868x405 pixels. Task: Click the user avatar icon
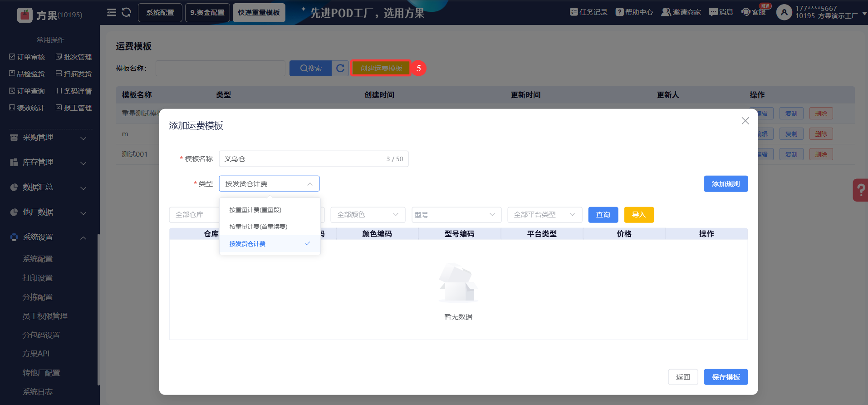[x=784, y=12]
